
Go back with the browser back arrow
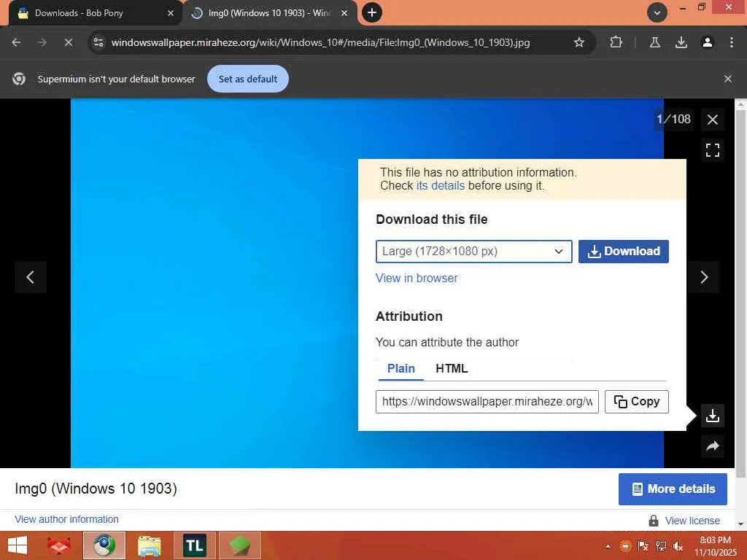click(16, 42)
